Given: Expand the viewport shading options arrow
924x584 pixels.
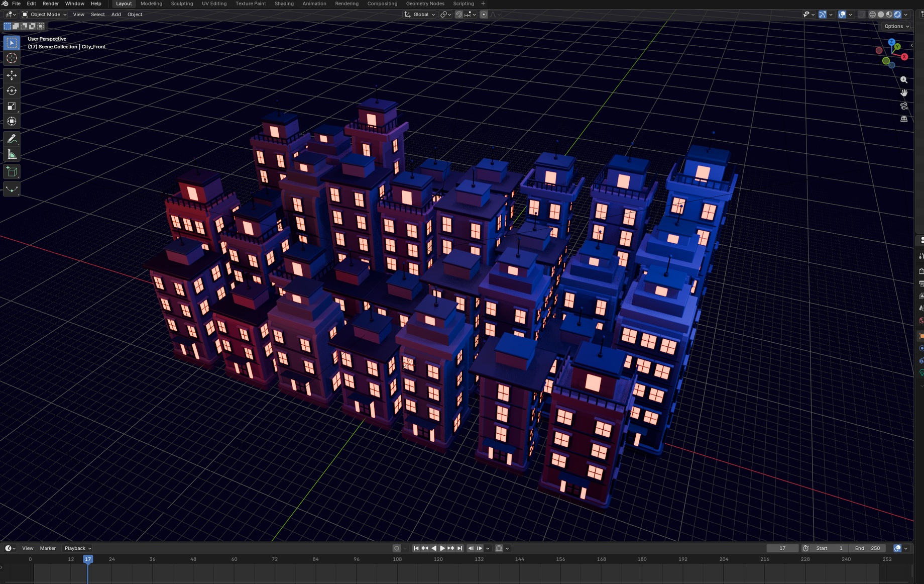Looking at the screenshot, I should tap(906, 15).
